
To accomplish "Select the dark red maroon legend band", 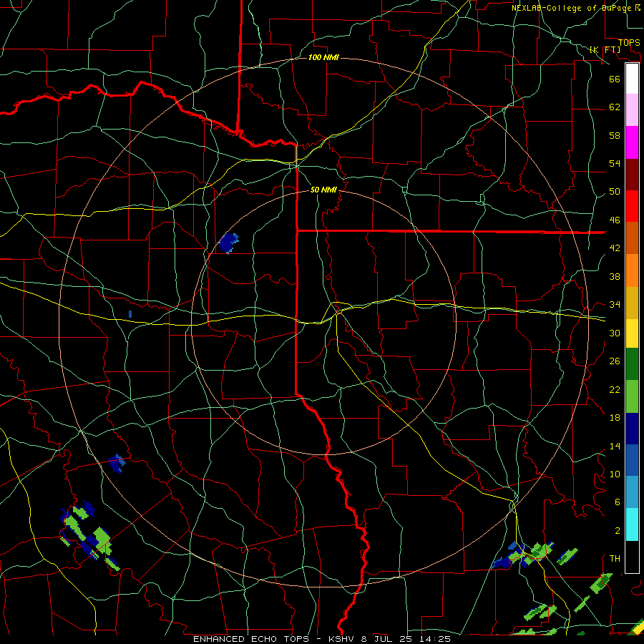I will coord(632,175).
